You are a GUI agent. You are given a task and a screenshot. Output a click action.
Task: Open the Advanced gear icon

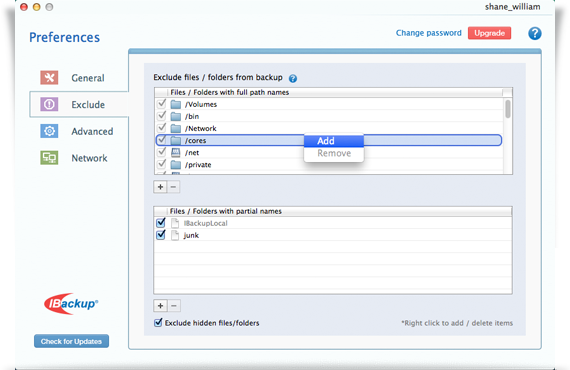pyautogui.click(x=49, y=131)
